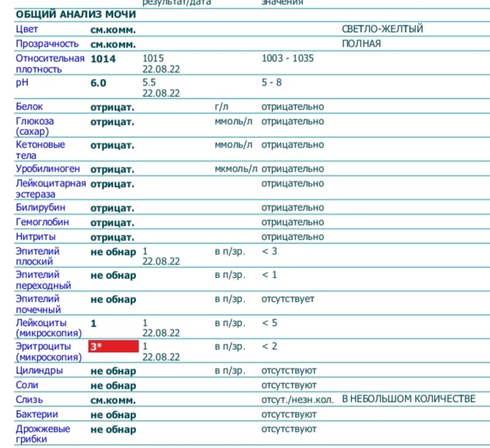Click the Эпителий почечный label
This screenshot has height=448, width=490.
[x=38, y=304]
